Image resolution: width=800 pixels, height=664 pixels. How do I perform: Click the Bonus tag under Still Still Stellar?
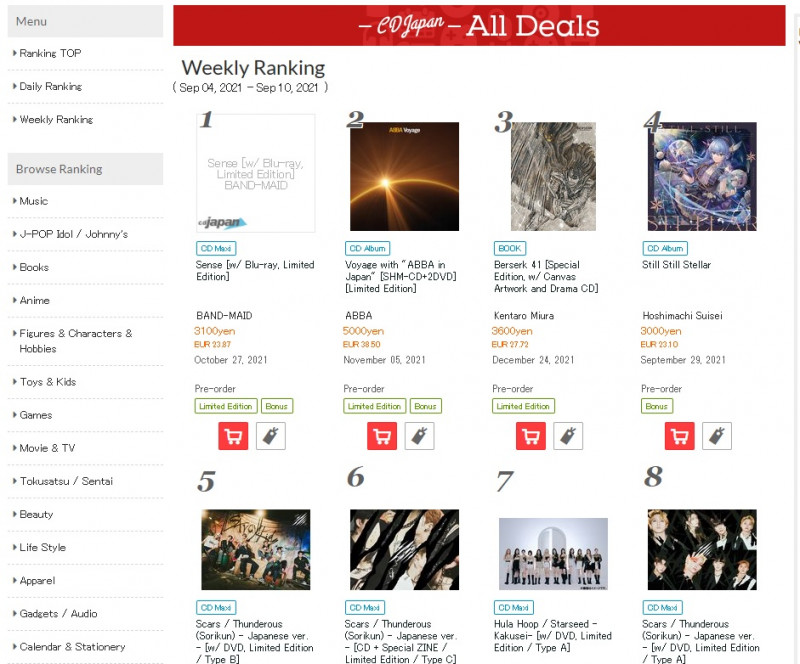tap(657, 406)
